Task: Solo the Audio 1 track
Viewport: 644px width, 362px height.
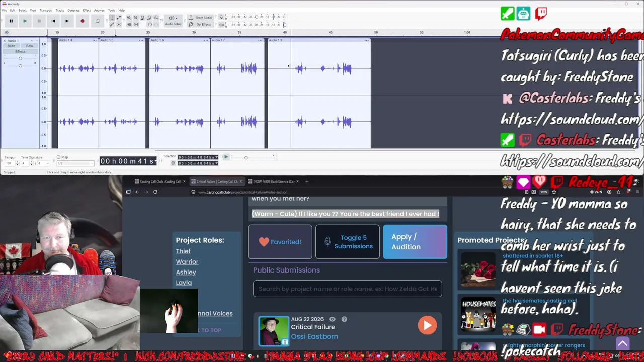Action: [x=29, y=46]
